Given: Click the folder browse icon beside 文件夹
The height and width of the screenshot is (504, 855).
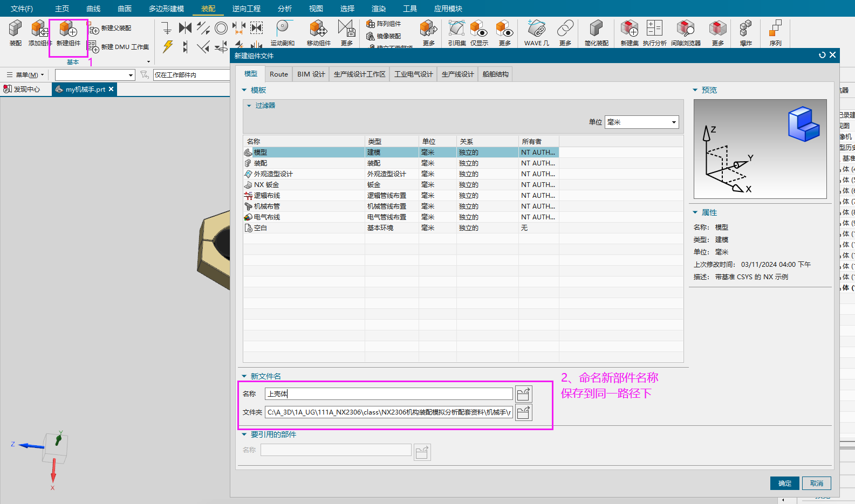Looking at the screenshot, I should click(x=524, y=412).
